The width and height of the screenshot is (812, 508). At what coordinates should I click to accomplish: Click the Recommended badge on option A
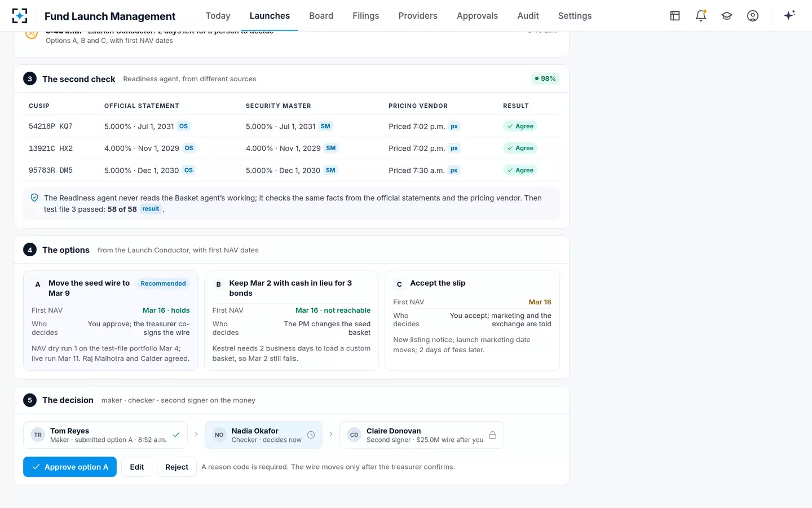163,283
